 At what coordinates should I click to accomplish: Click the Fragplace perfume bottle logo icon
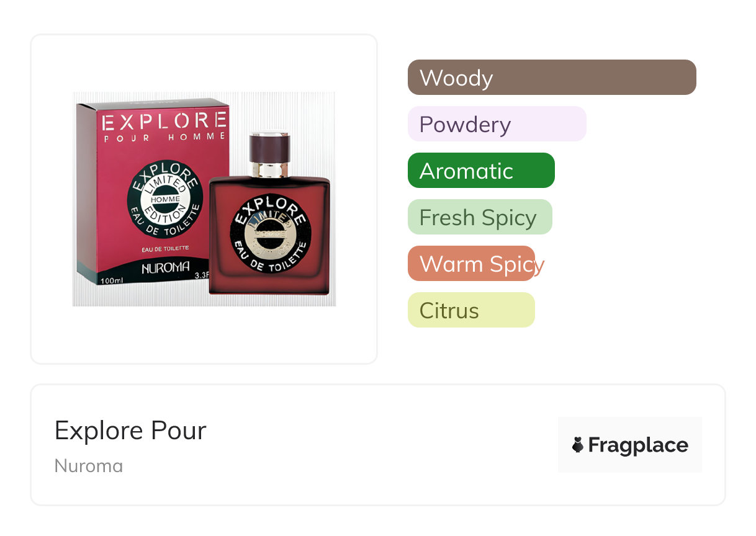[x=578, y=445]
